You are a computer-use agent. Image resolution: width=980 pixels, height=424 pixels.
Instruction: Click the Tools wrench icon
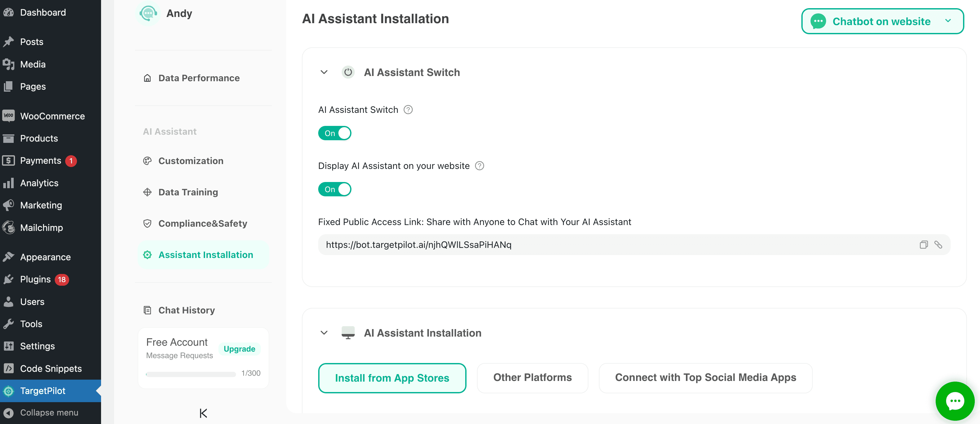pyautogui.click(x=8, y=324)
